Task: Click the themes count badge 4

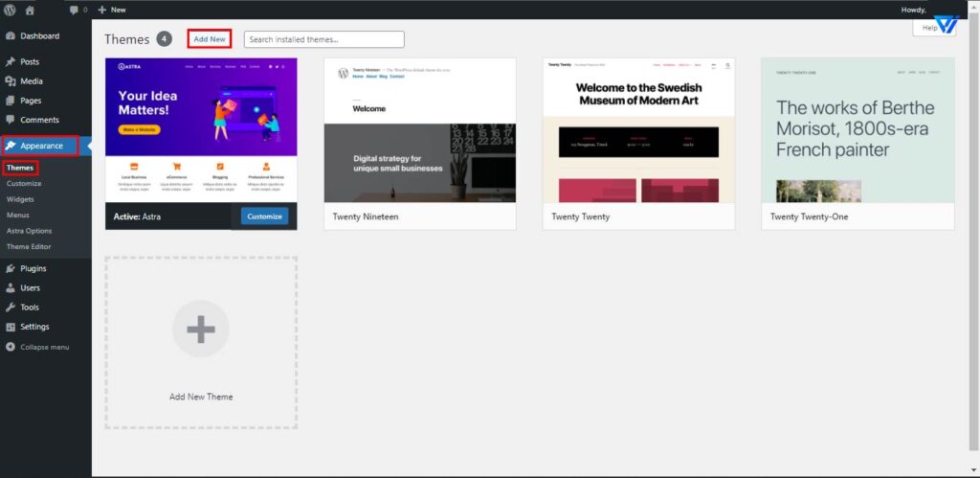Action: pos(164,39)
